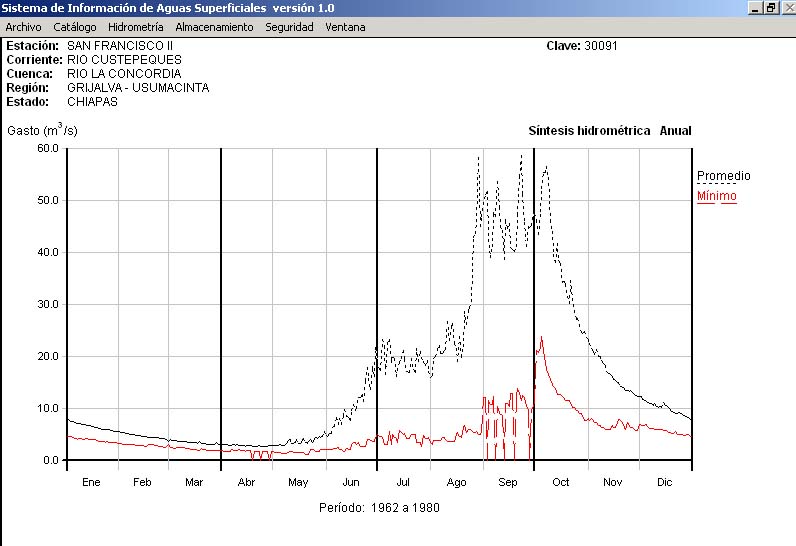The height and width of the screenshot is (546, 796).
Task: Restore down the application window
Action: (770, 8)
